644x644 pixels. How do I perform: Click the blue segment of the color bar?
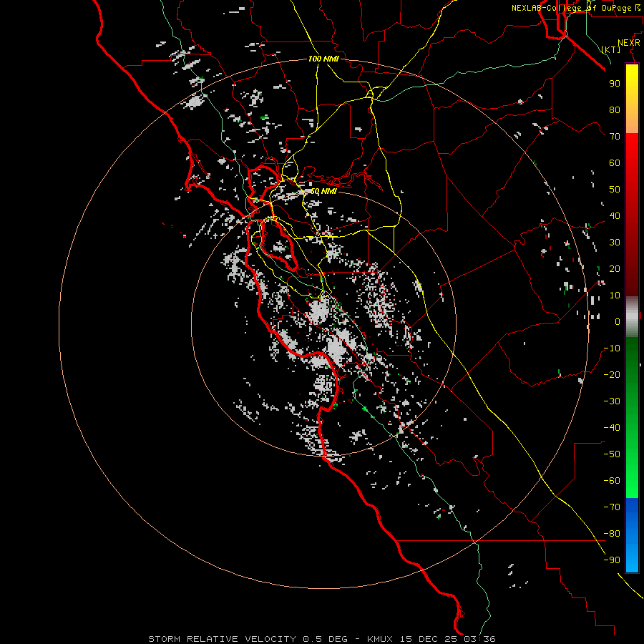[x=632, y=535]
